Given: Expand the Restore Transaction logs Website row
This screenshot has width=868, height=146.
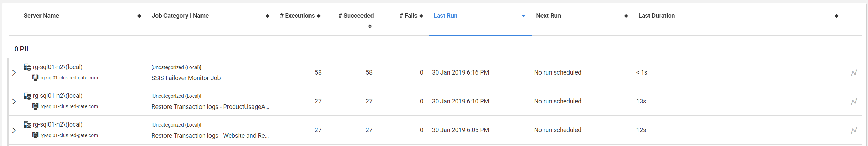Looking at the screenshot, I should 14,130.
